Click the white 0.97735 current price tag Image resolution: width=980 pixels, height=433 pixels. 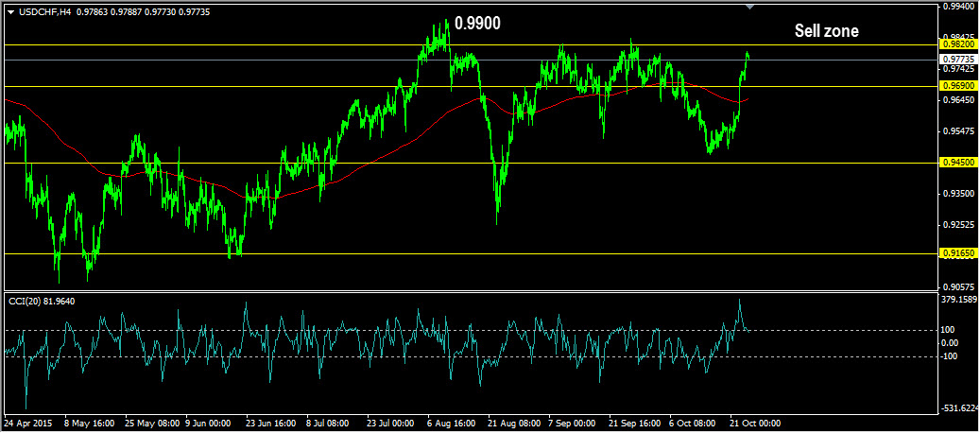[x=958, y=60]
